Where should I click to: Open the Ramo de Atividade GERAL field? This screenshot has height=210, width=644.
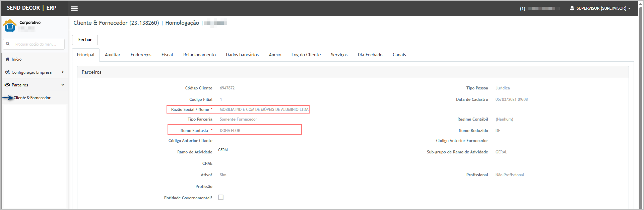pyautogui.click(x=223, y=150)
